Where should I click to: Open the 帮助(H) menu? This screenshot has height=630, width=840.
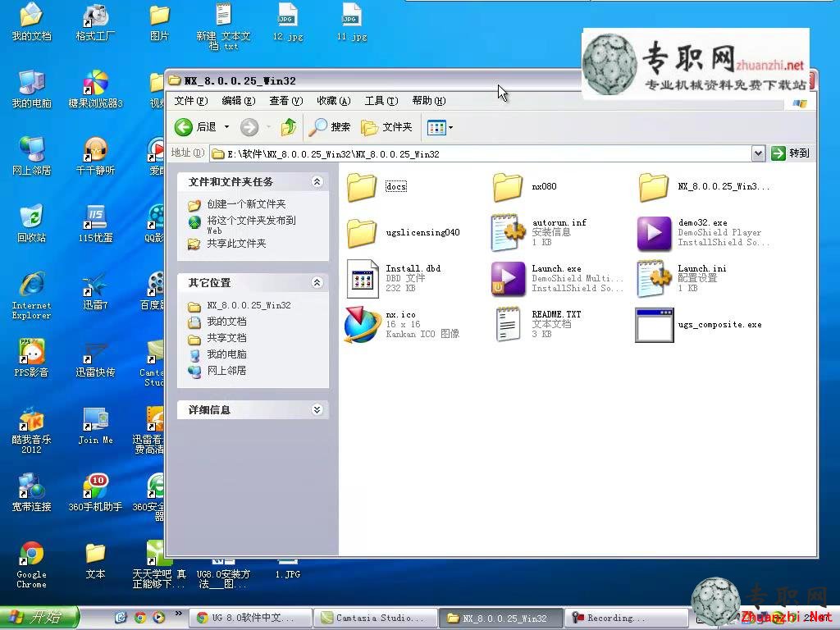429,101
